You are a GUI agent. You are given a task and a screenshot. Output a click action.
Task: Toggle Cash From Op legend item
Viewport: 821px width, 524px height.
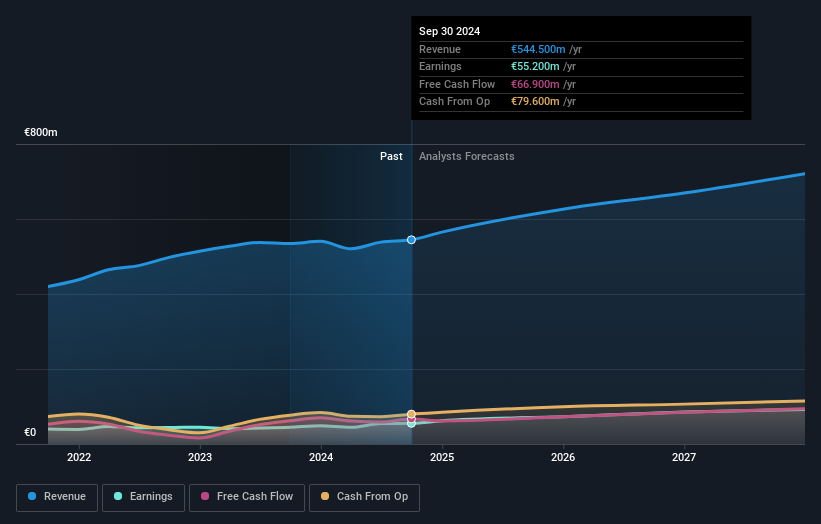click(x=365, y=496)
